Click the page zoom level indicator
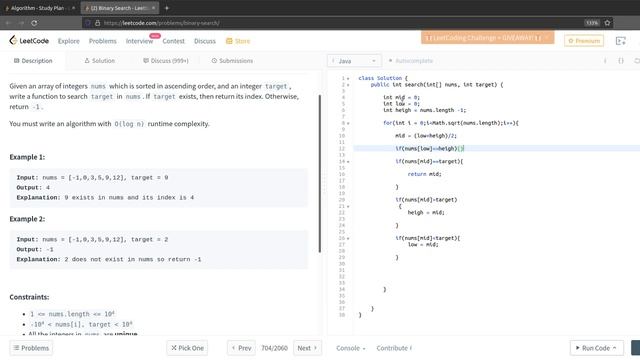 point(592,23)
